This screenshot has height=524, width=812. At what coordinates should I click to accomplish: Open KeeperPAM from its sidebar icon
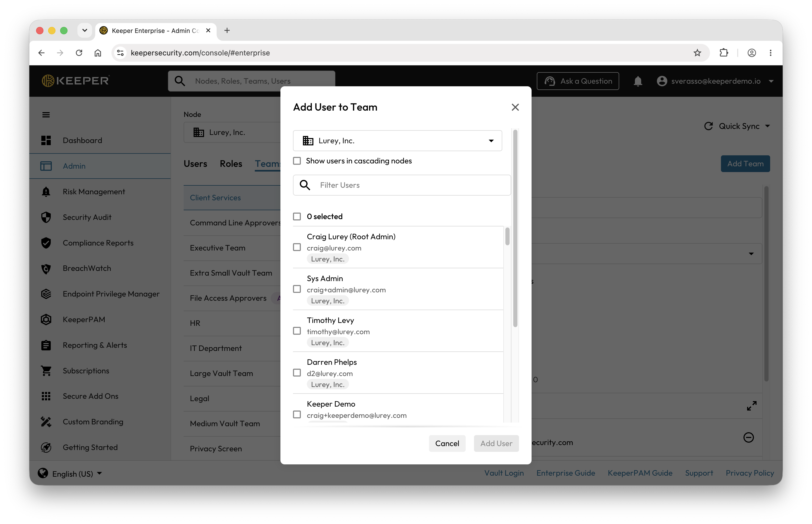46,320
